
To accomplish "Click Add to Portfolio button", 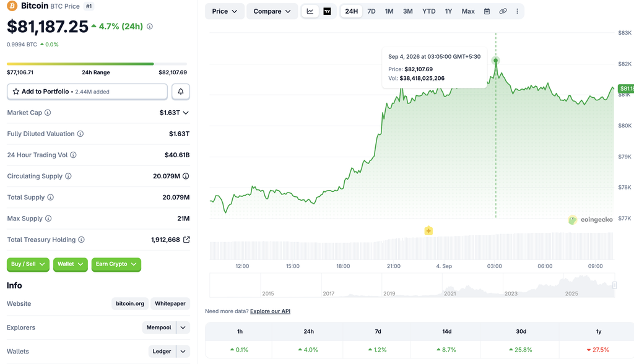I will 87,92.
